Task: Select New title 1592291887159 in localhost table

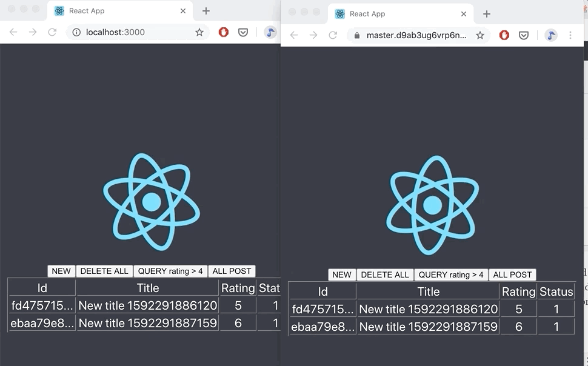Action: coord(148,323)
